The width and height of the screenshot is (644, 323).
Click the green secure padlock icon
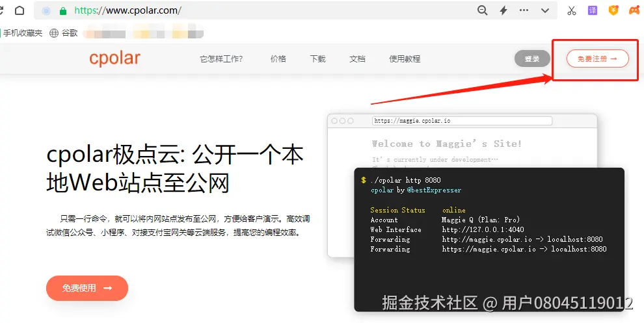(63, 10)
